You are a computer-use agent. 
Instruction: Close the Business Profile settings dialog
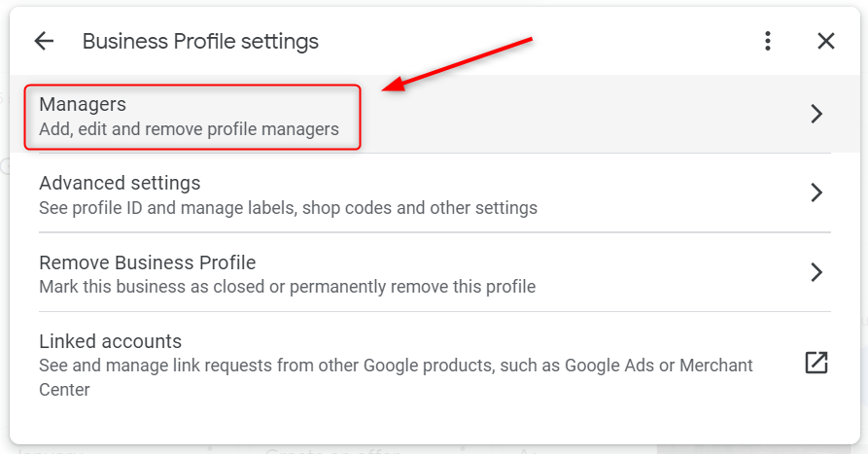coord(825,41)
